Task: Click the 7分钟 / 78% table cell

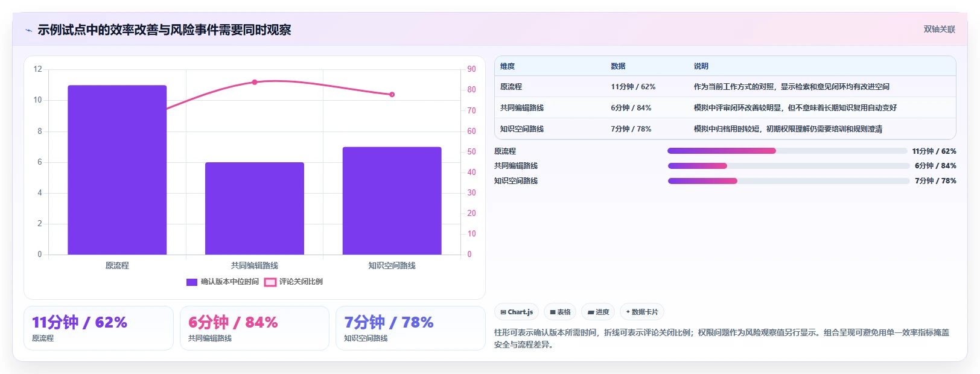Action: (631, 129)
